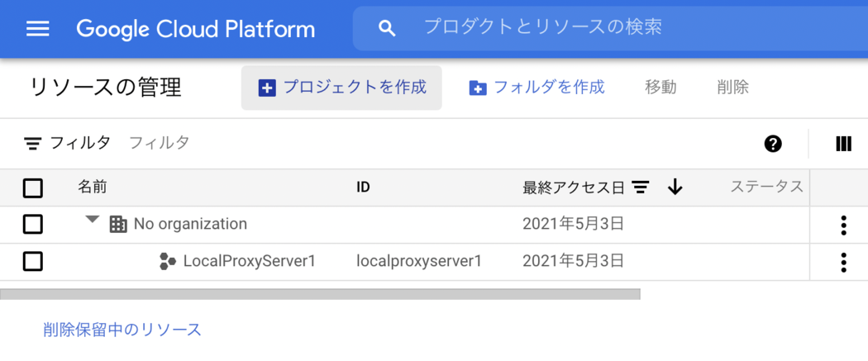Click the 削除 button
The width and height of the screenshot is (868, 361).
[x=732, y=88]
